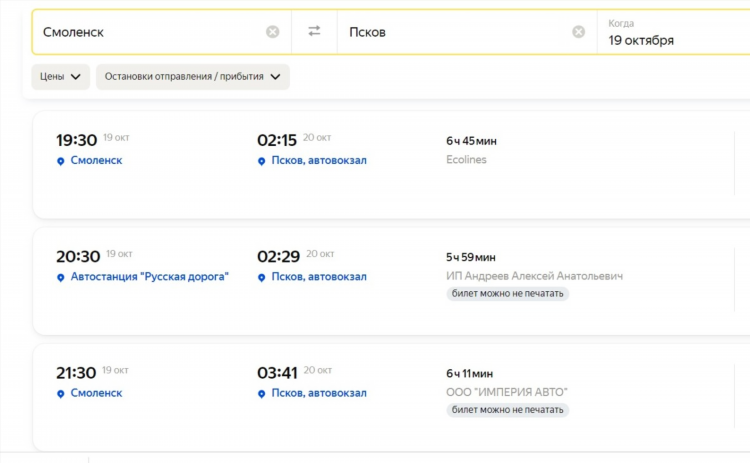
Task: Select the ИП Андреев Алексей Анатольевич trip
Action: (391, 281)
